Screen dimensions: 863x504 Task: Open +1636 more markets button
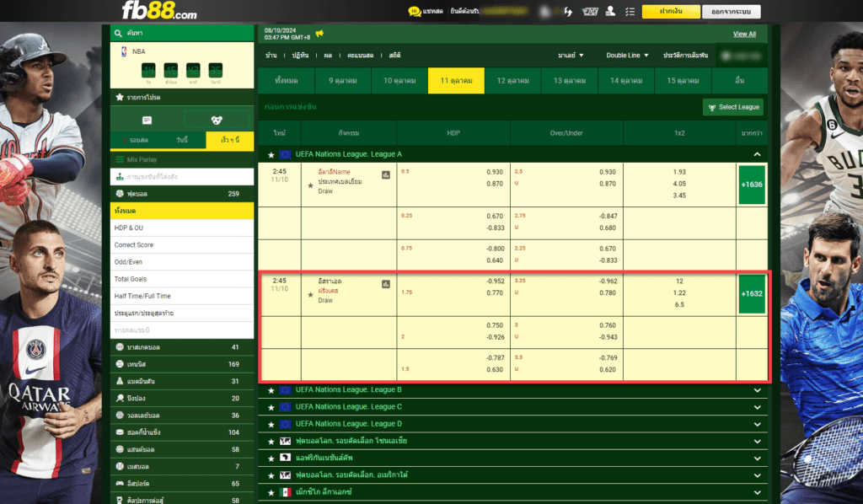751,185
